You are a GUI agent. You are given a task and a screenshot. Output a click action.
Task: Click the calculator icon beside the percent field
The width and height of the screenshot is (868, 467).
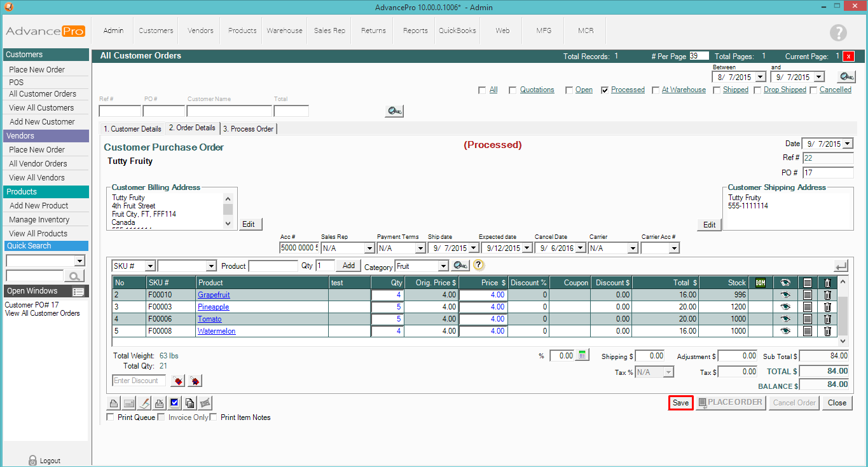coord(582,356)
